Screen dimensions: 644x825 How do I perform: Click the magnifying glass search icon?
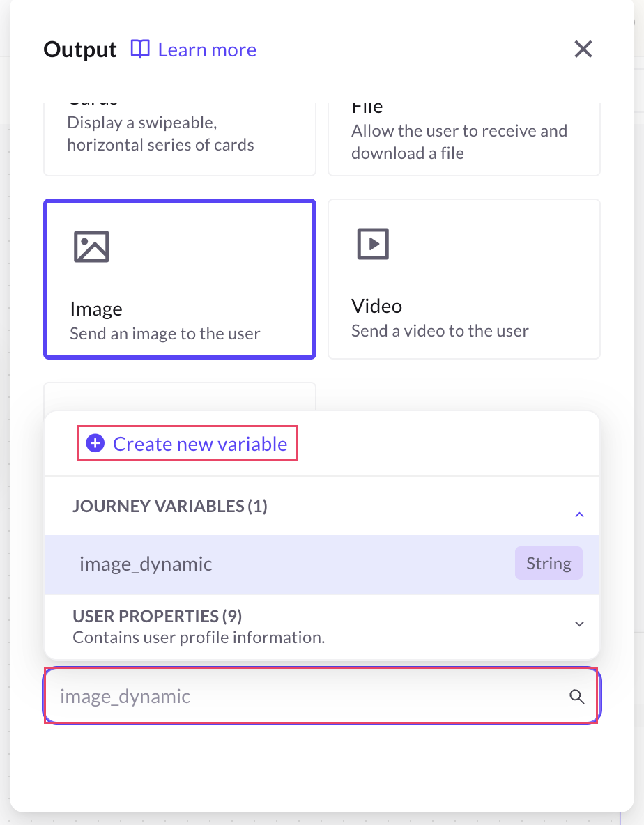576,697
